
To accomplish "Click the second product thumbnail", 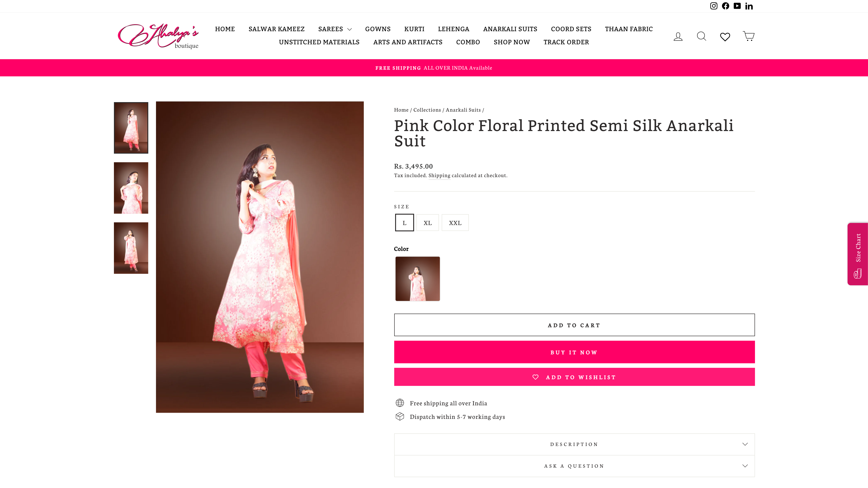I will click(131, 188).
